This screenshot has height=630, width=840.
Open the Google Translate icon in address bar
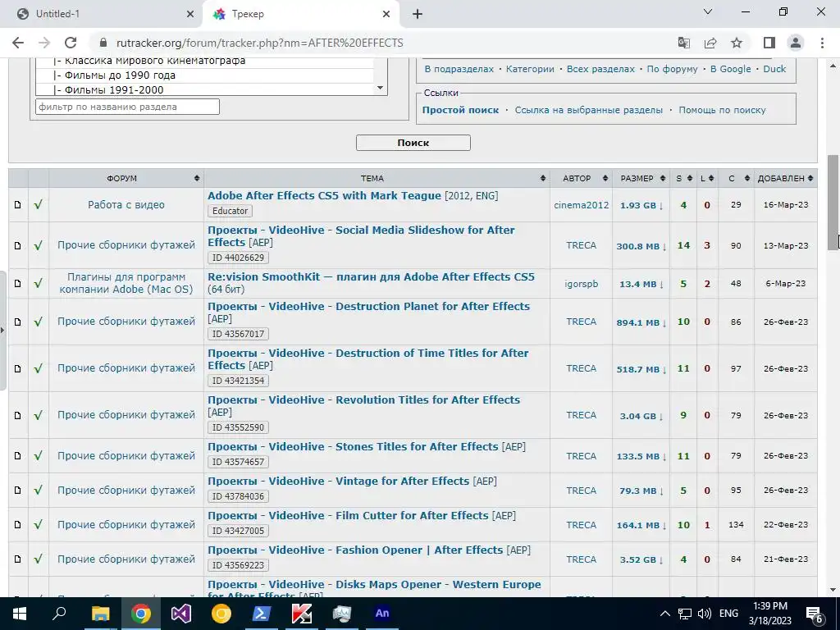click(684, 43)
